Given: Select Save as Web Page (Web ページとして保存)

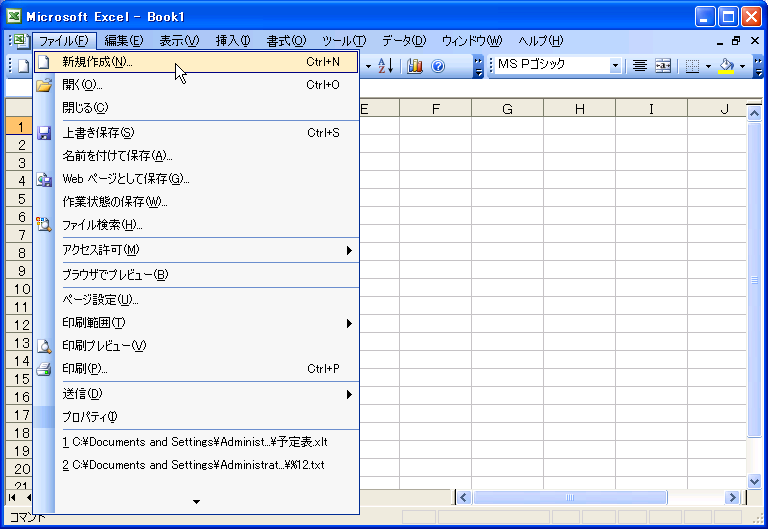Looking at the screenshot, I should [196, 179].
